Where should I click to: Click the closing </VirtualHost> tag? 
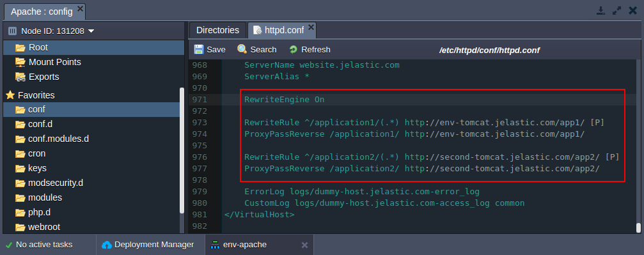[x=259, y=214]
